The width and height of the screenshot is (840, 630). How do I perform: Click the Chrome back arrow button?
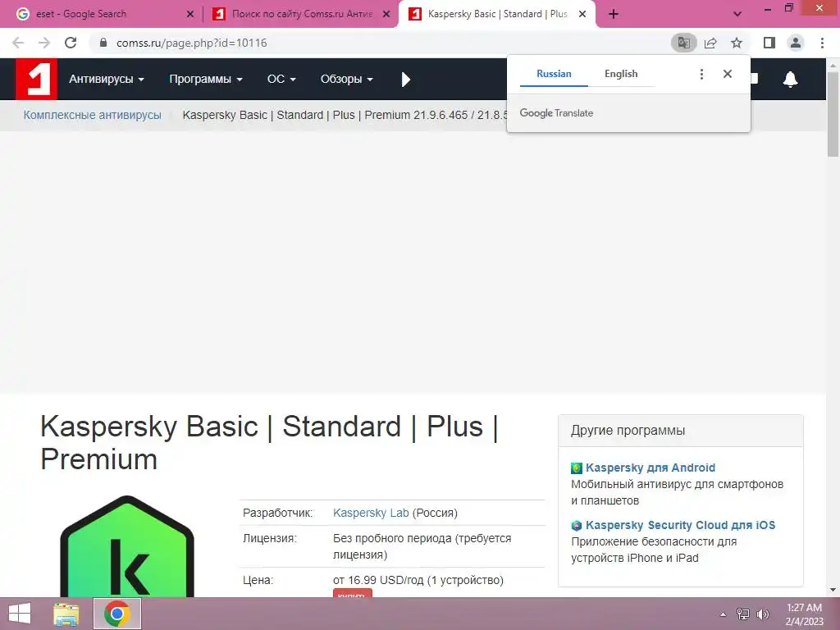(x=18, y=43)
